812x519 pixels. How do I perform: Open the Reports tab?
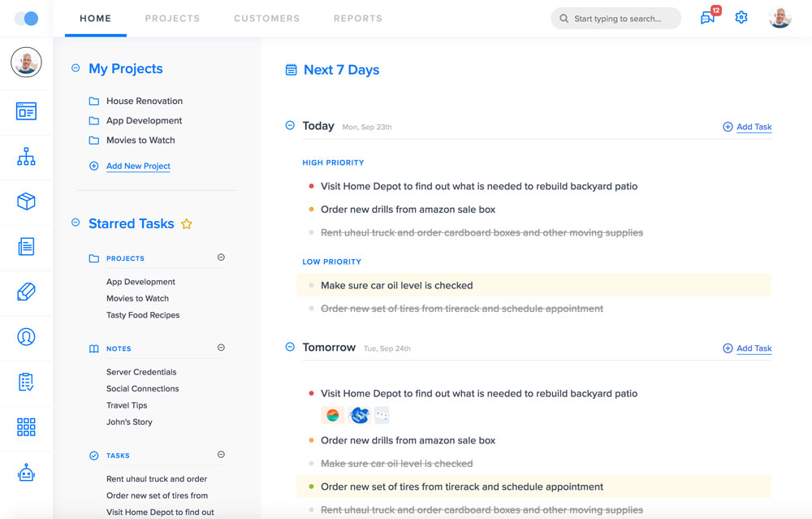(x=357, y=18)
